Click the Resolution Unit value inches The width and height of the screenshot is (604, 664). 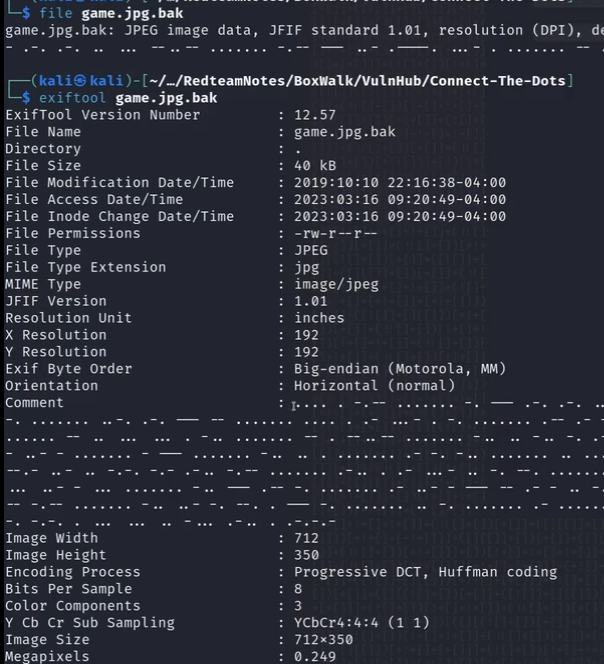click(319, 318)
